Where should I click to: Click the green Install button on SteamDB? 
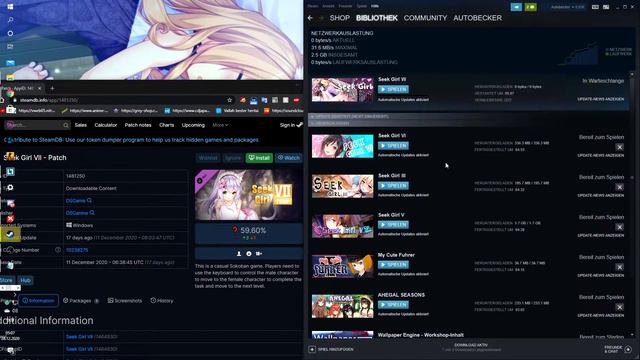coord(259,158)
